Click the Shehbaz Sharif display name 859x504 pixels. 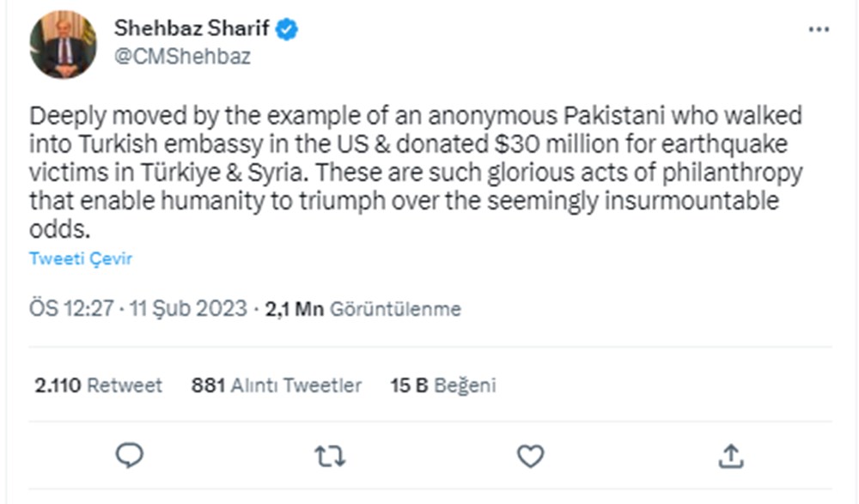[192, 29]
